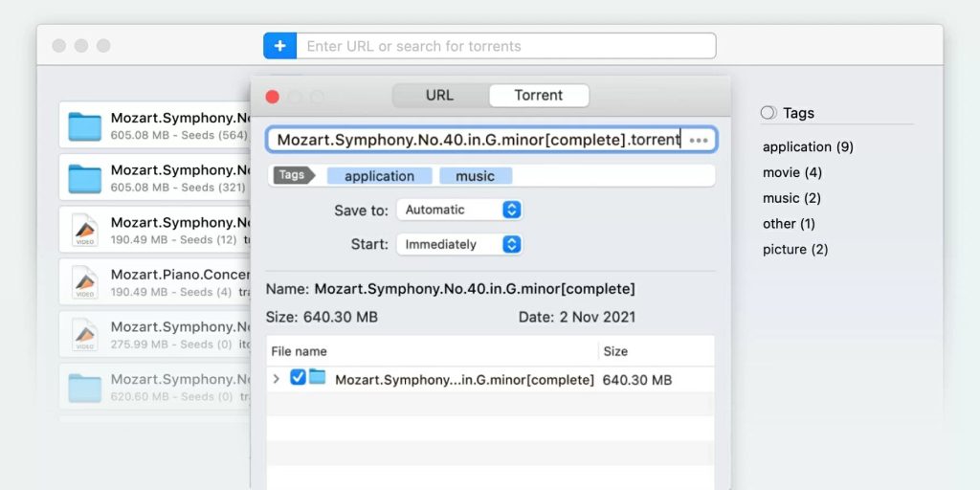Image resolution: width=980 pixels, height=490 pixels.
Task: Uncheck the Mozart.Symphony folder checkbox
Action: (299, 377)
